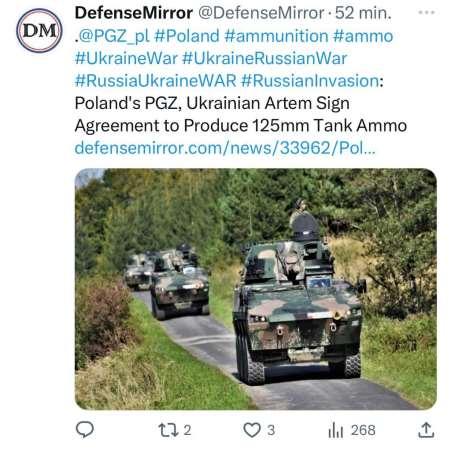
Task: Open the defensemirror.com news article link
Action: [x=225, y=148]
